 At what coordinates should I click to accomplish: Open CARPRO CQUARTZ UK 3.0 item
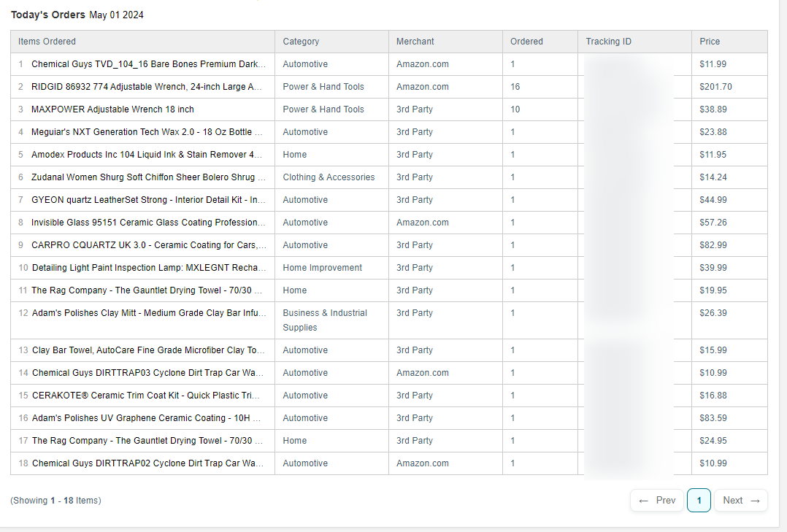coord(149,245)
